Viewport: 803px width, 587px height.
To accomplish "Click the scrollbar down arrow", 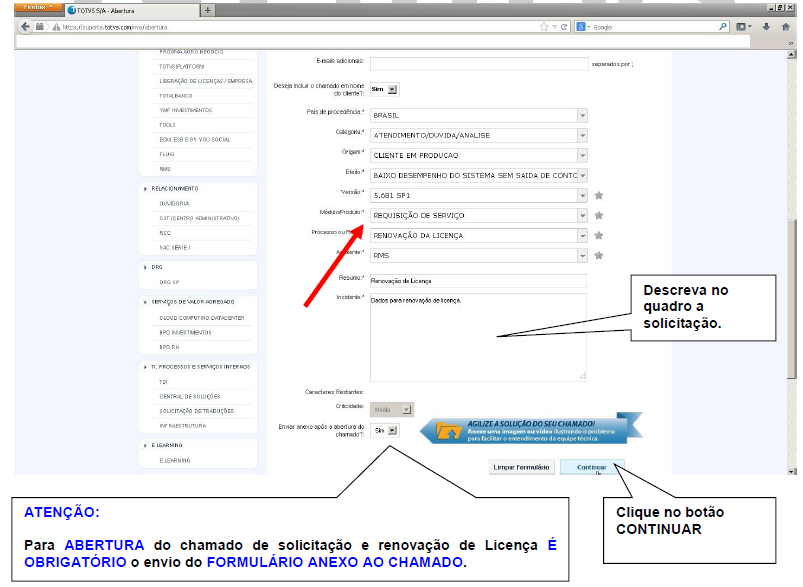I will pyautogui.click(x=792, y=471).
